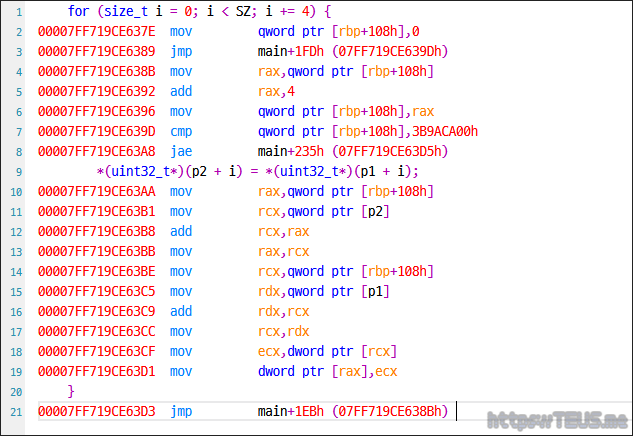Click the for loop source line
Screen dimensions: 633x436
tap(199, 11)
